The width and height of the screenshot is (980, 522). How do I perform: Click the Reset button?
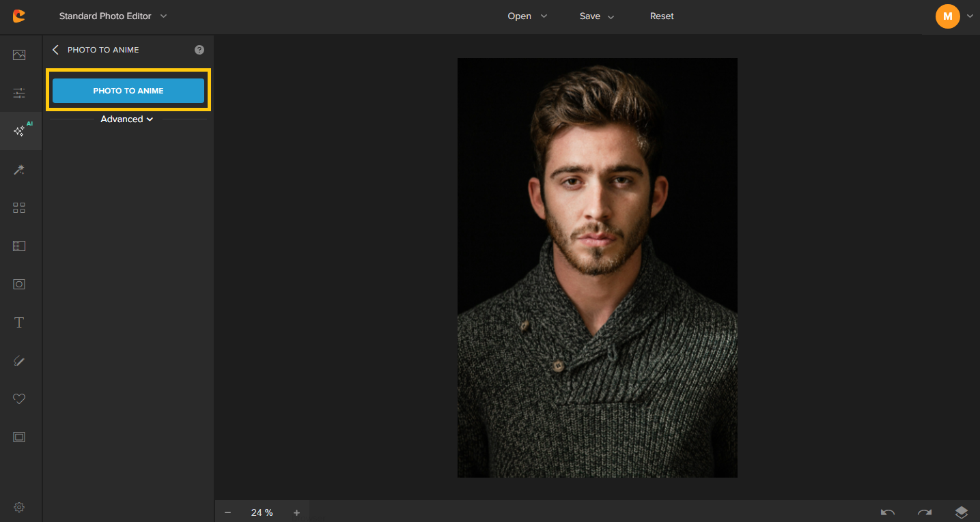coord(662,16)
